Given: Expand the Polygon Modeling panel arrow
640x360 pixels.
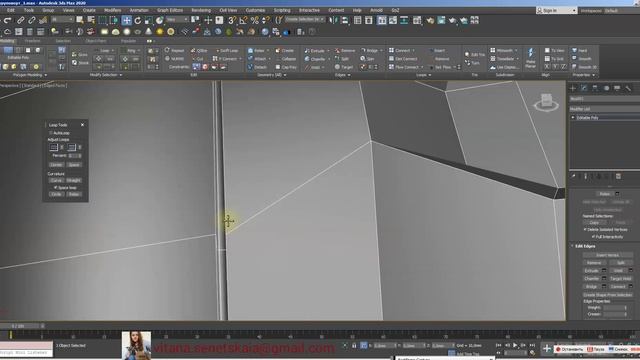Looking at the screenshot, I should click(x=46, y=75).
